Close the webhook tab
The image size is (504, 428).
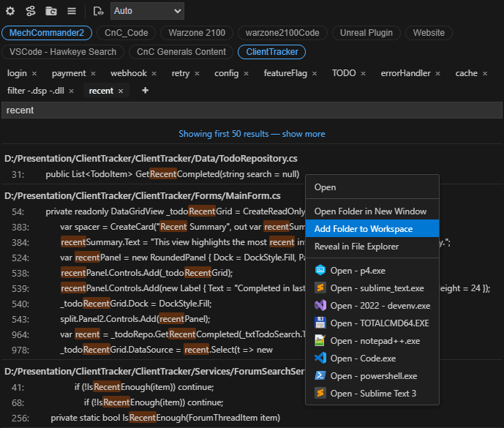154,74
